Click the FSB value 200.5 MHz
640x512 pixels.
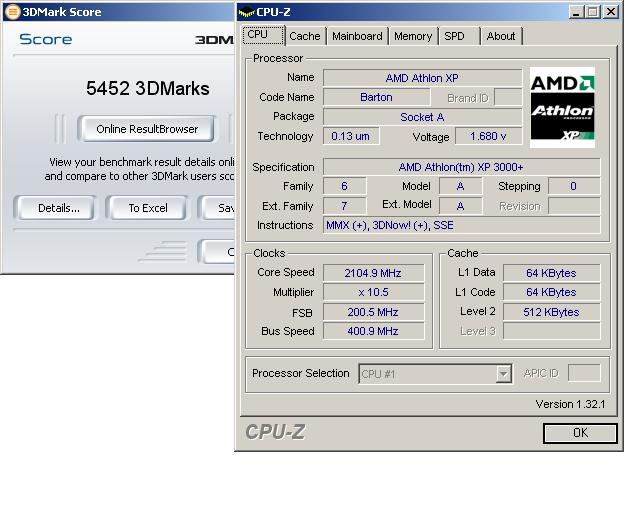point(373,312)
